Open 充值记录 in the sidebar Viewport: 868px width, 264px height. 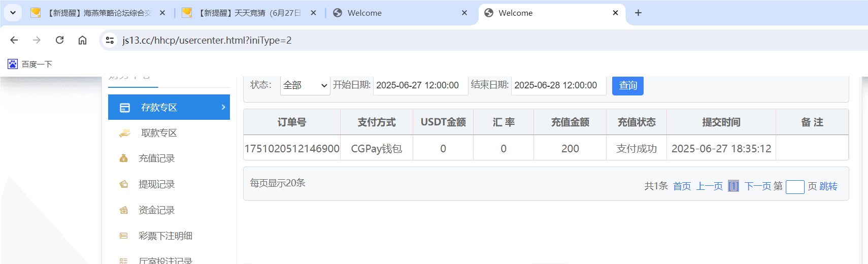[x=156, y=158]
